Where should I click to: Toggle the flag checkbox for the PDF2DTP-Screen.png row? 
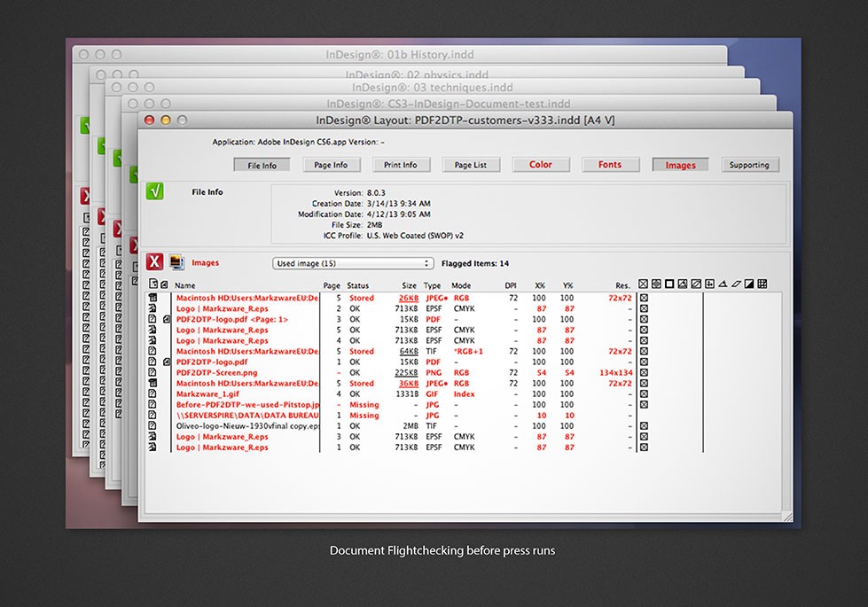pos(644,373)
